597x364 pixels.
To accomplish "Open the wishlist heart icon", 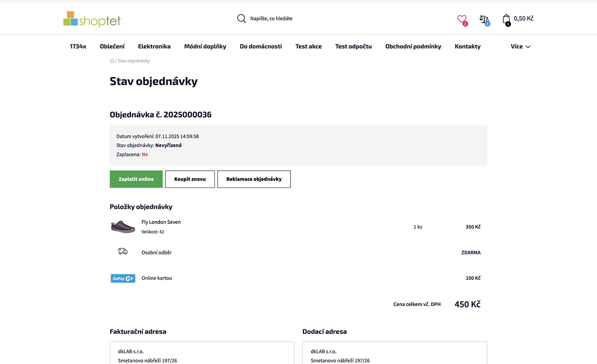I will click(462, 19).
